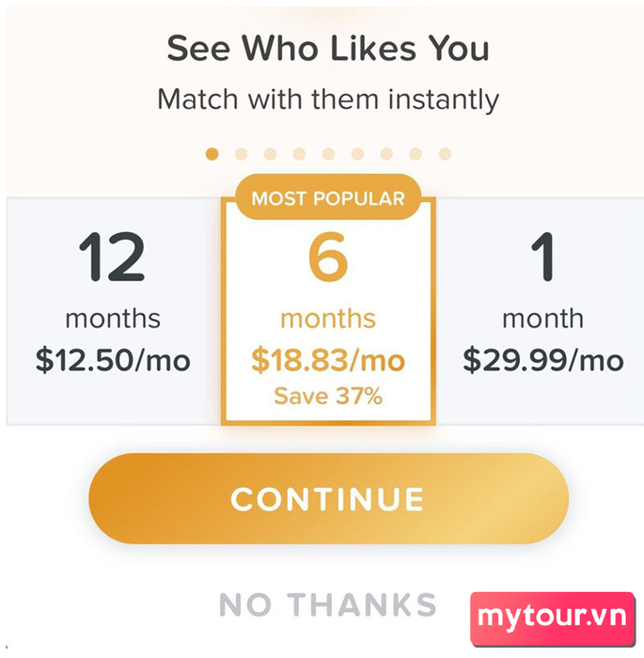Tap the $29.99/mo price text

point(542,360)
